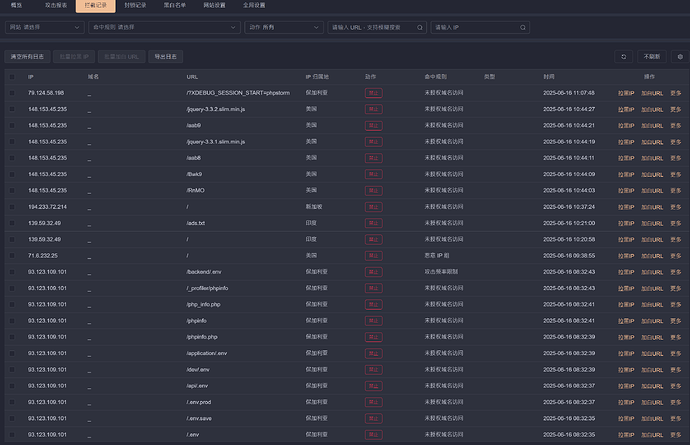690x445 pixels.
Task: Tick the checkbox for row 71.6.232.25
Action: 12,256
